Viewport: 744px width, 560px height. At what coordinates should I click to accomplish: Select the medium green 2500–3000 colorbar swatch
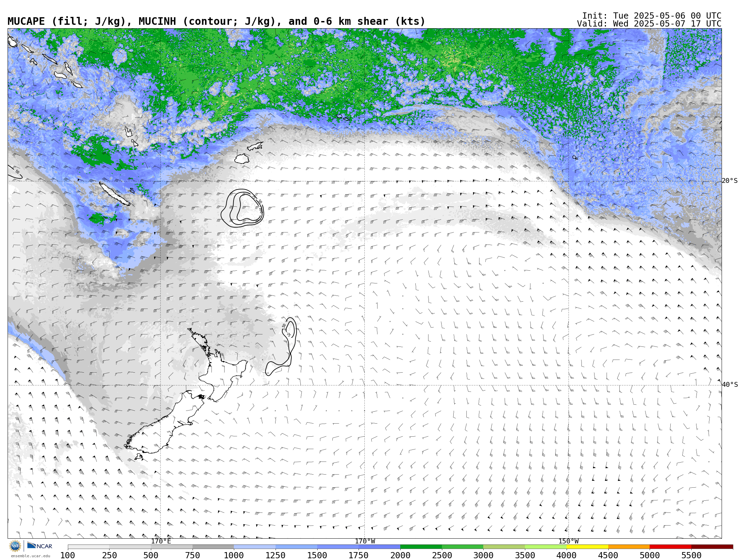pyautogui.click(x=463, y=547)
